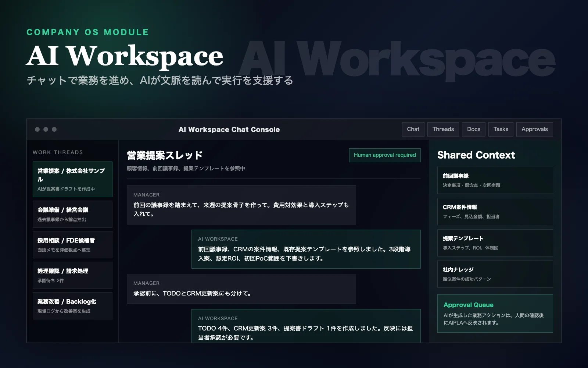Select the 経理確認 / 請求処理 thread
588x368 pixels.
click(x=72, y=275)
